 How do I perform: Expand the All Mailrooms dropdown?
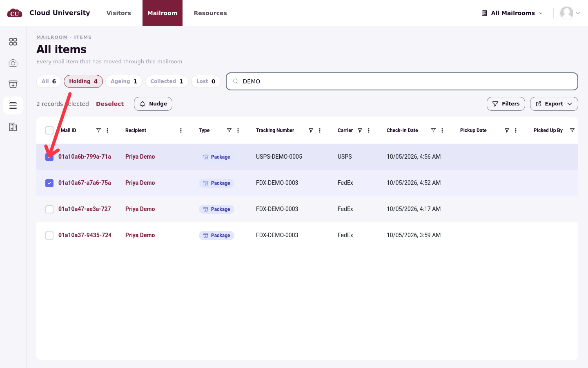(512, 13)
